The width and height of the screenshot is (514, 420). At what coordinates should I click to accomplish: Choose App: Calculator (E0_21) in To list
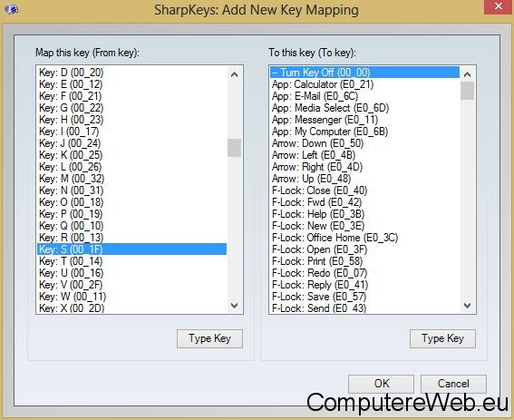pyautogui.click(x=364, y=84)
